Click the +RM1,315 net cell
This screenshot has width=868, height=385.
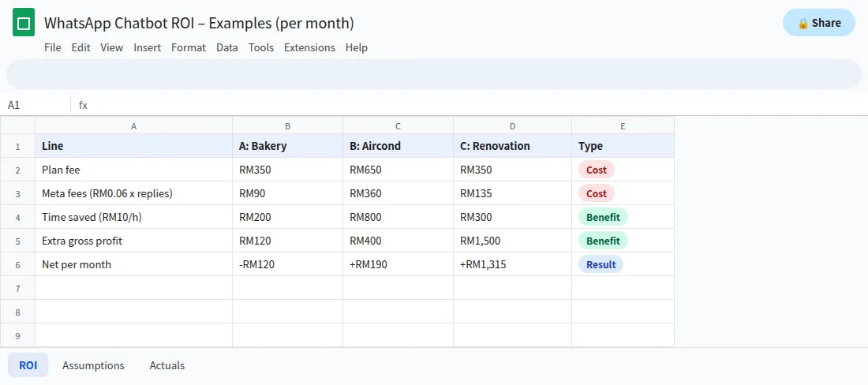(x=513, y=264)
